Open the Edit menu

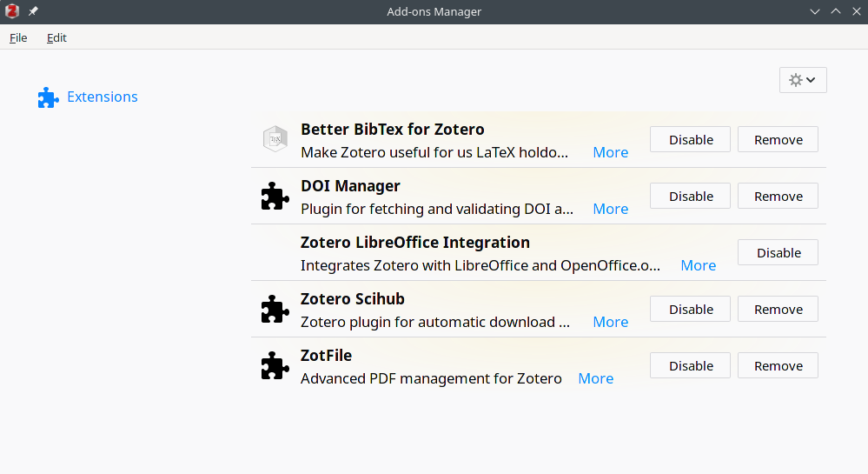(x=56, y=37)
